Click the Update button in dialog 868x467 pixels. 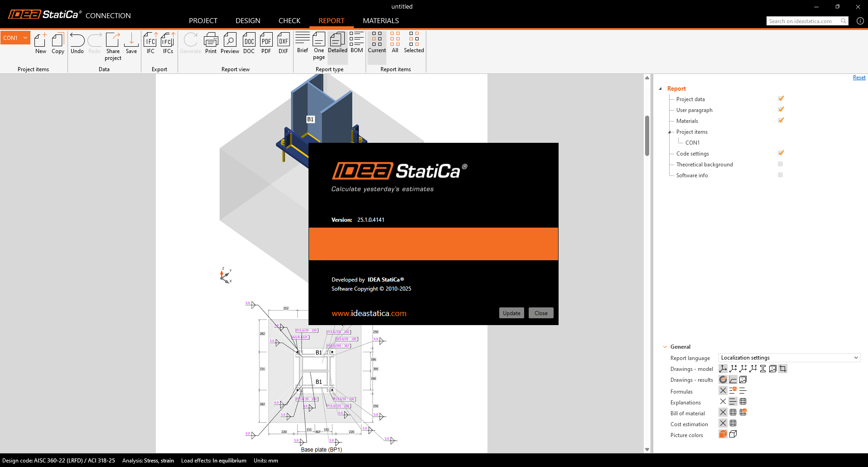click(511, 313)
